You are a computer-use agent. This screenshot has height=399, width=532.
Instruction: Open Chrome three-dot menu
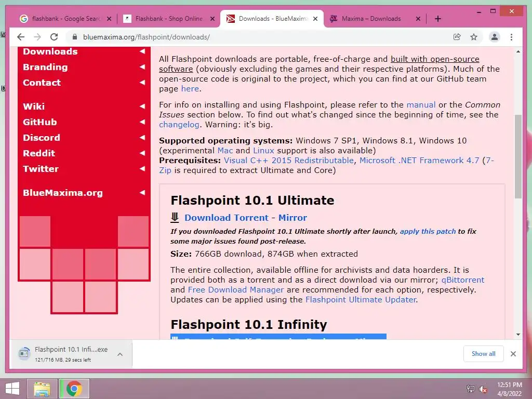[x=511, y=37]
